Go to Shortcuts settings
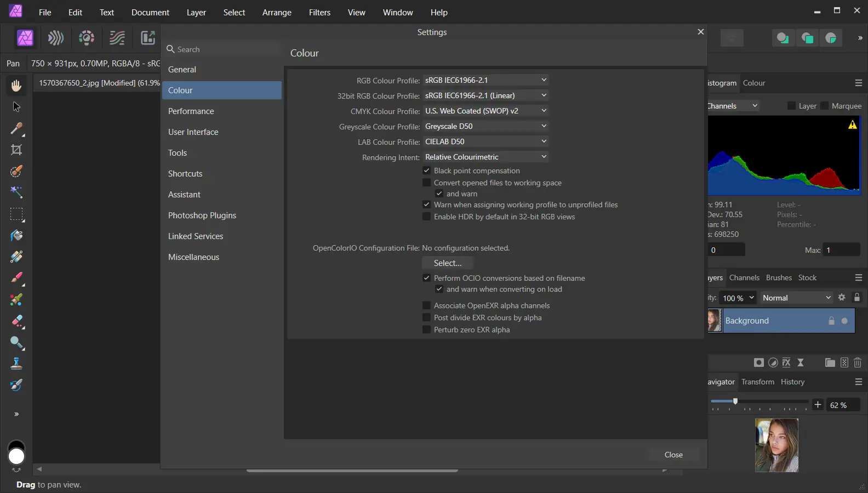The image size is (868, 493). point(222,174)
